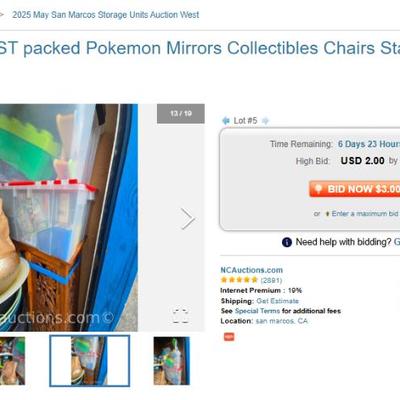Select the leftmost photo thumbnail
Screen dimensions: 400x400
tap(12, 361)
